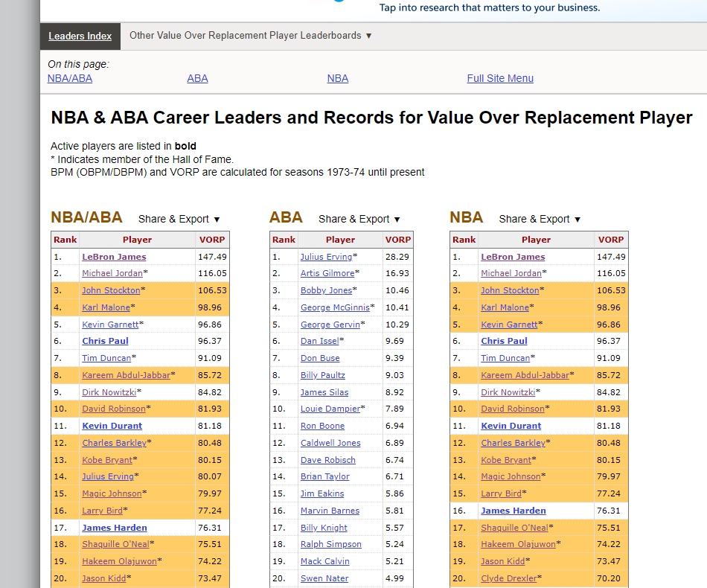The image size is (707, 588).
Task: Open Julius Erving in ABA table
Action: pos(327,257)
